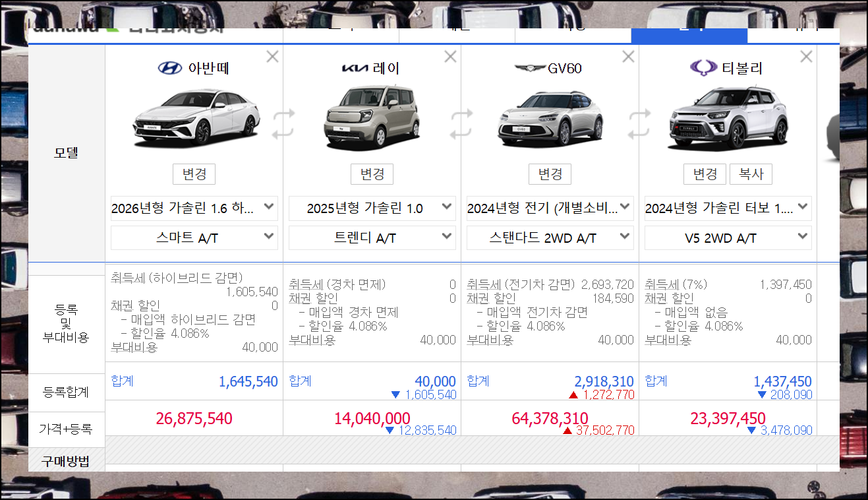The height and width of the screenshot is (500, 868).
Task: Click the KG Mobility logo next to 티볼리
Action: [x=704, y=67]
